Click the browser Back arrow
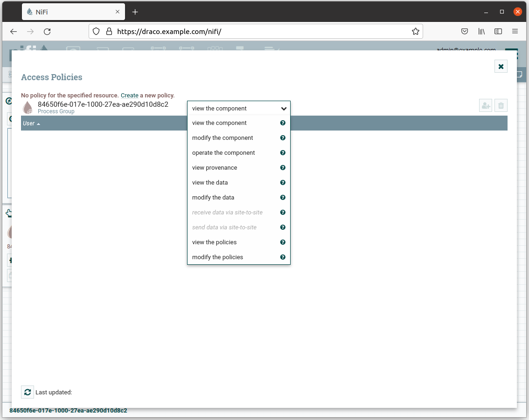This screenshot has width=529, height=420. (x=14, y=31)
